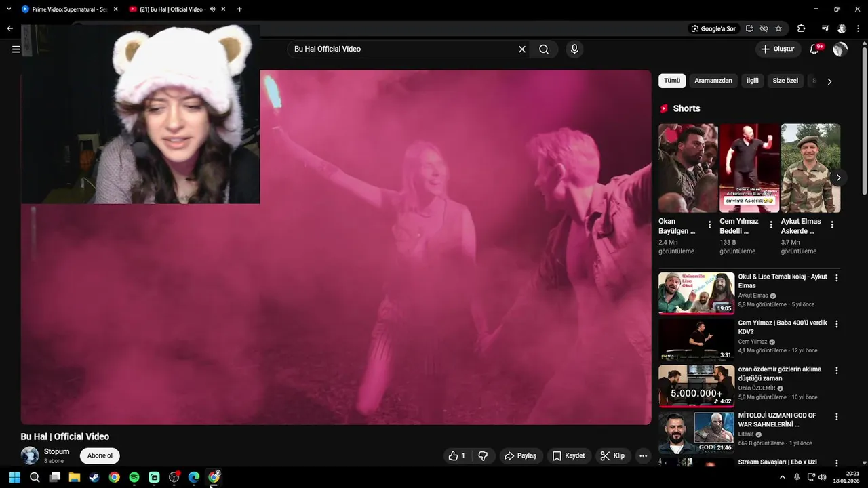The image size is (868, 488).
Task: Open the Okul & Lise Temalı kolaj video
Action: coord(696,293)
